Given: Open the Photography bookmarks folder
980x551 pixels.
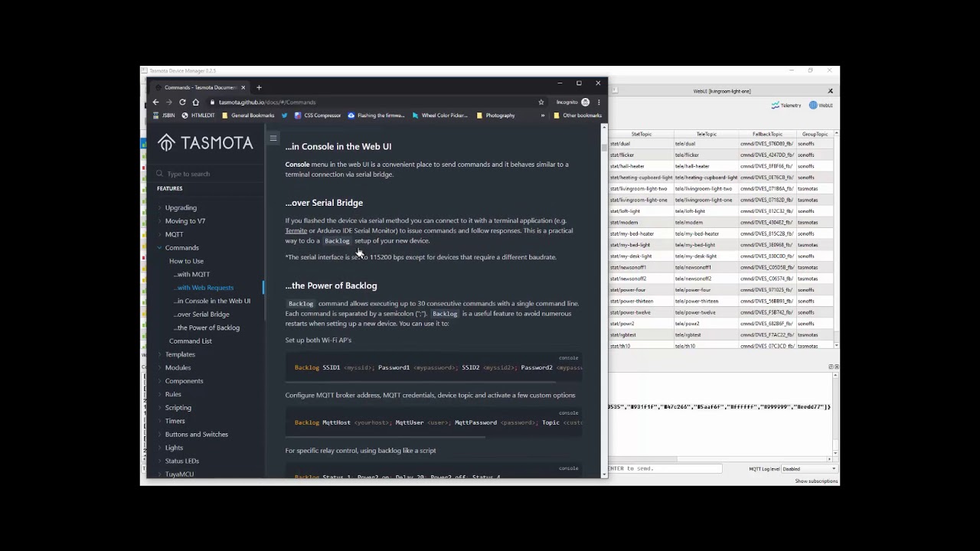Looking at the screenshot, I should click(495, 116).
